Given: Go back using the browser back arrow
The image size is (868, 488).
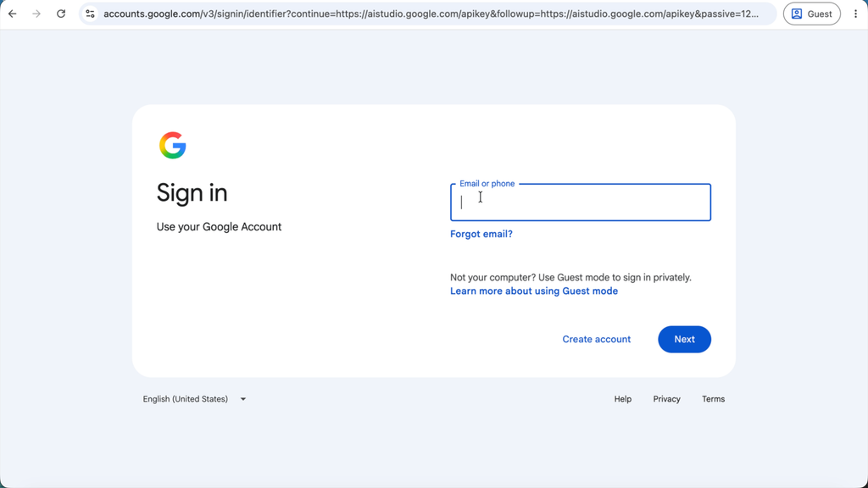Looking at the screenshot, I should (12, 14).
